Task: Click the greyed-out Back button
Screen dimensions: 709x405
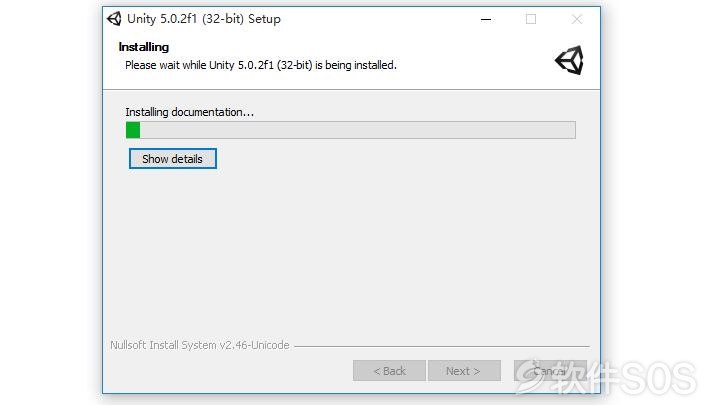Action: pos(389,371)
